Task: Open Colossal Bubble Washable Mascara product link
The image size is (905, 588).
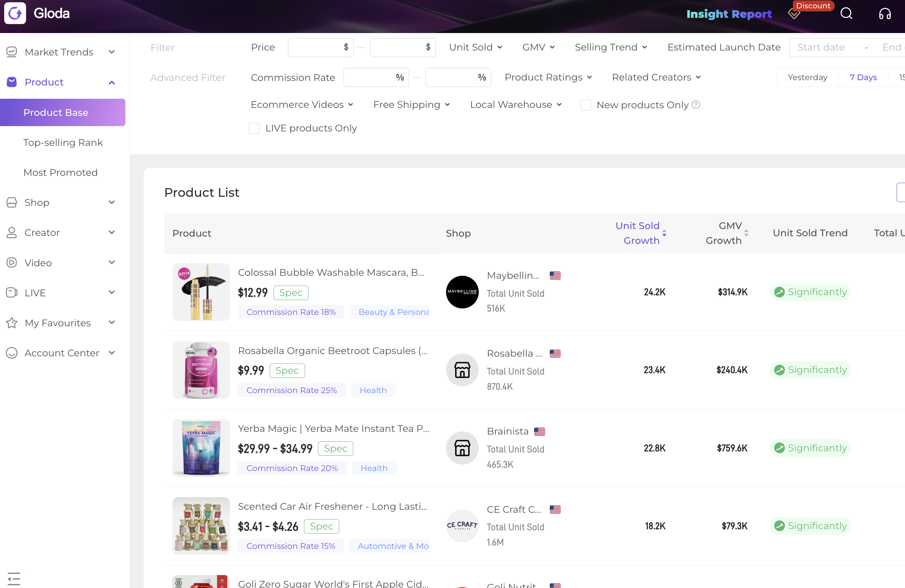Action: [331, 272]
